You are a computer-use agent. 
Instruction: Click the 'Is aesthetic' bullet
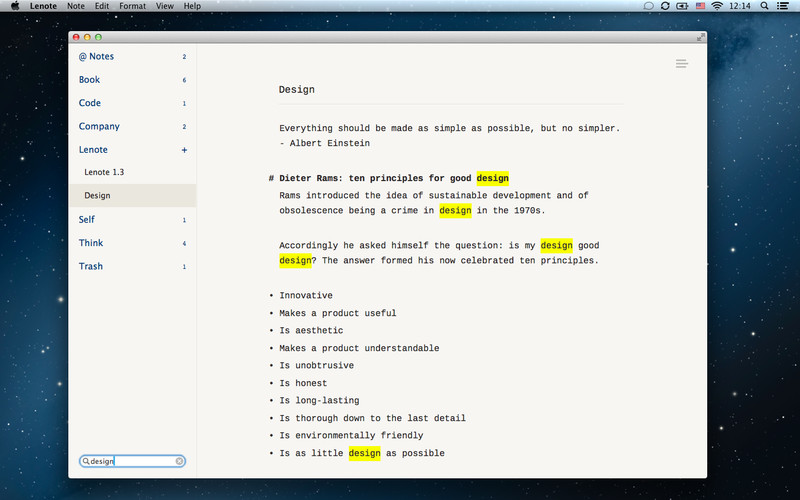[311, 331]
